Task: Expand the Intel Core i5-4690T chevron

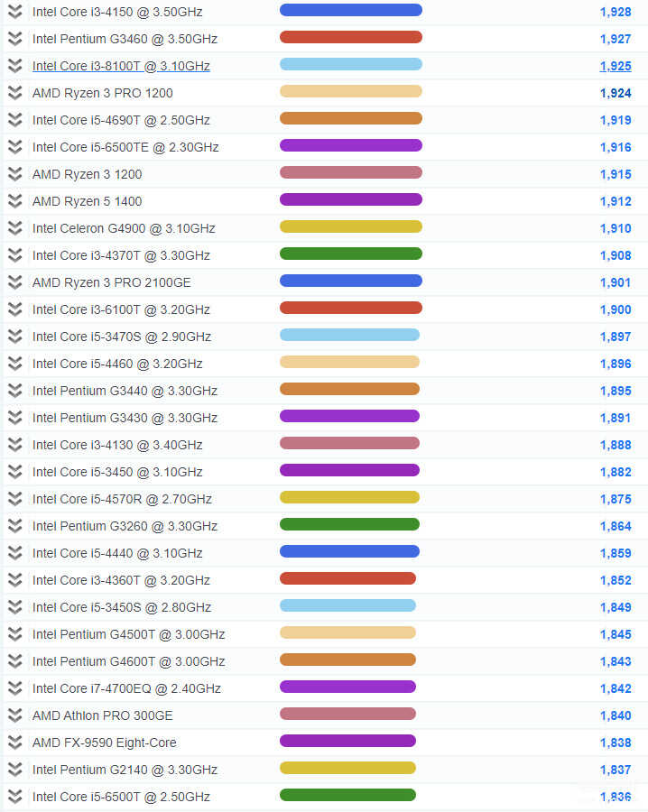Action: [x=15, y=120]
